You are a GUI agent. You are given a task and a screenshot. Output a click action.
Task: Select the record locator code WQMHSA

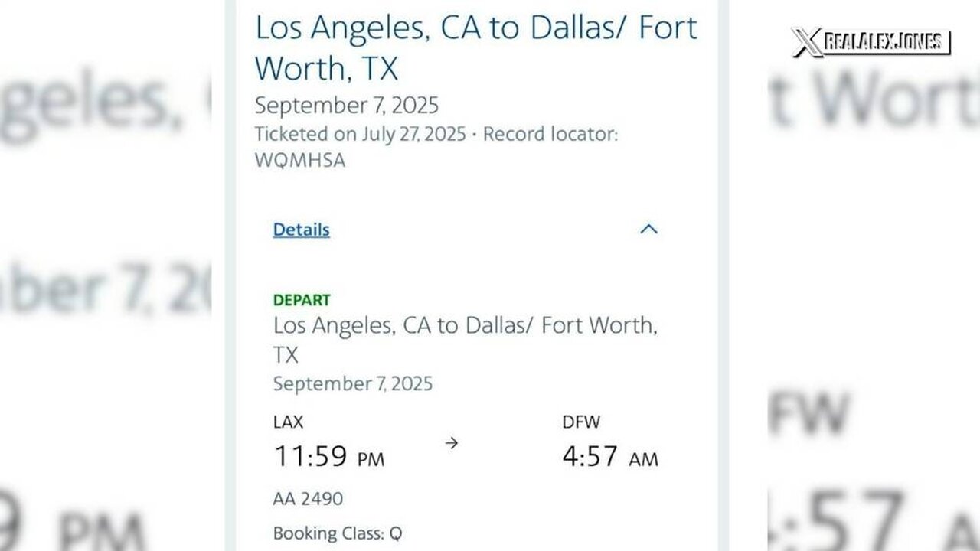point(299,161)
